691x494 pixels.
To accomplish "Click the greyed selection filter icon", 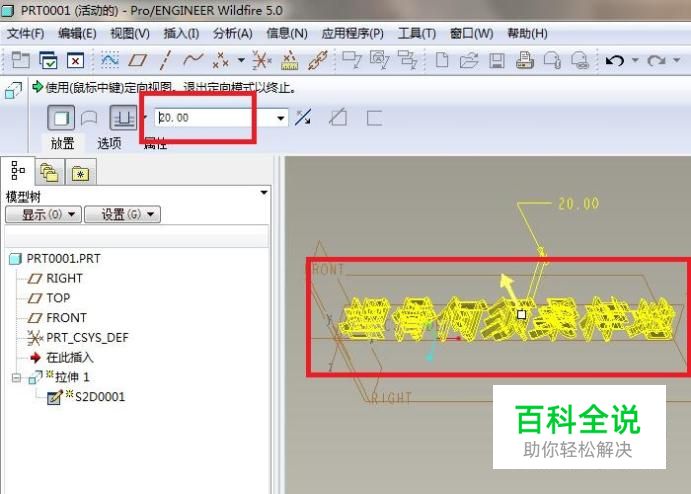I will click(352, 60).
